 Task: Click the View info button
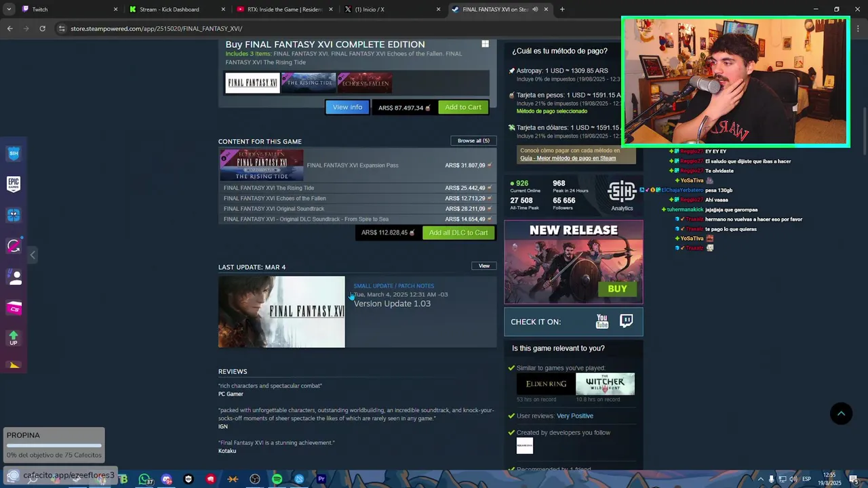coord(347,107)
